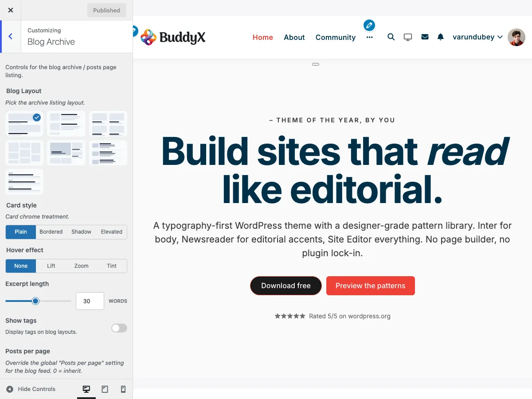Click the search magnifier icon in header
The width and height of the screenshot is (532, 399).
pyautogui.click(x=391, y=37)
